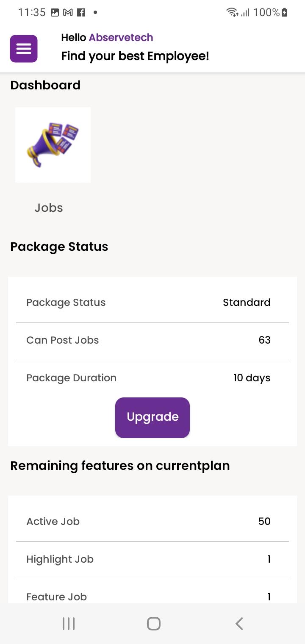This screenshot has height=644, width=305.
Task: Tap the Gmail notification icon
Action: pos(68,12)
